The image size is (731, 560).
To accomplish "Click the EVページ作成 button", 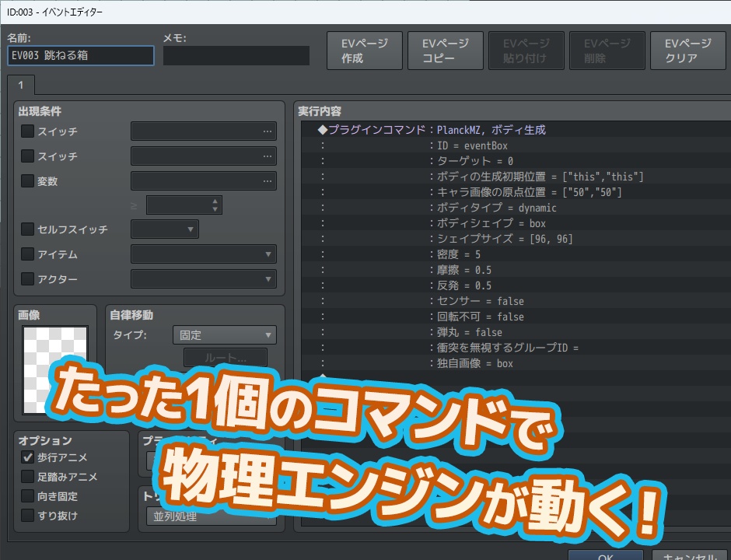I will [364, 50].
